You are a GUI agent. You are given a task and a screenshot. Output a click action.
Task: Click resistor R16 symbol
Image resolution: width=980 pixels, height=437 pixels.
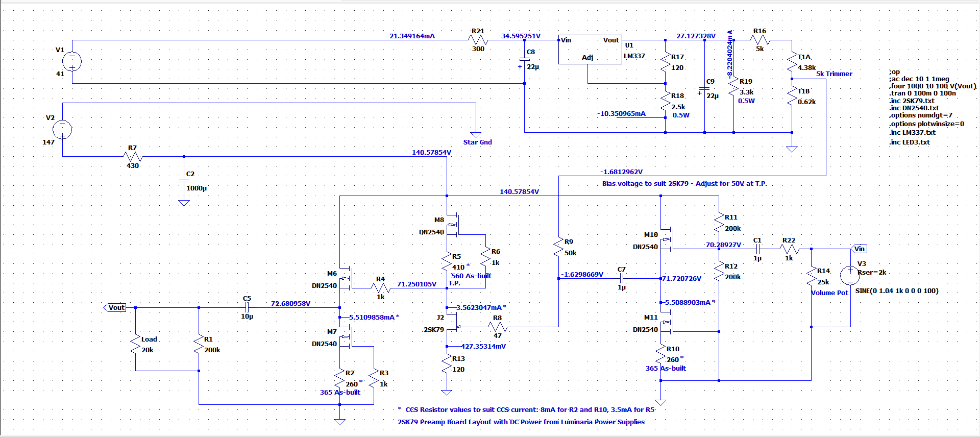[x=759, y=40]
